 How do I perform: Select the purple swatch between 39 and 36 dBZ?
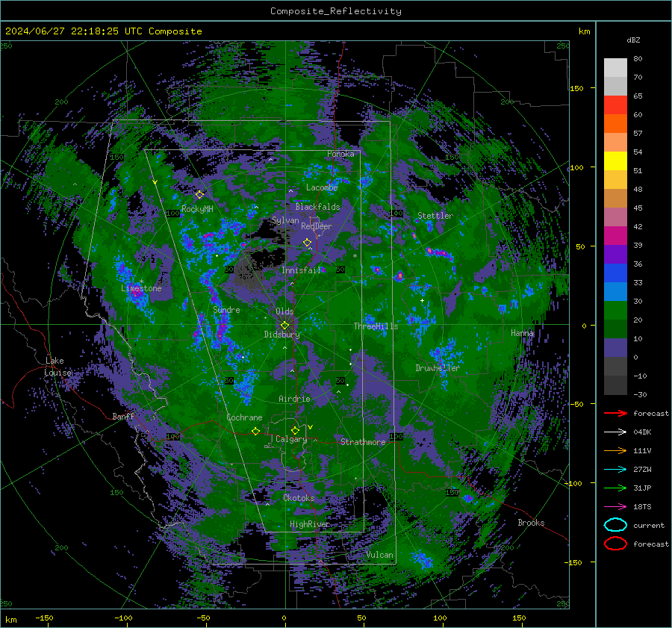(615, 255)
